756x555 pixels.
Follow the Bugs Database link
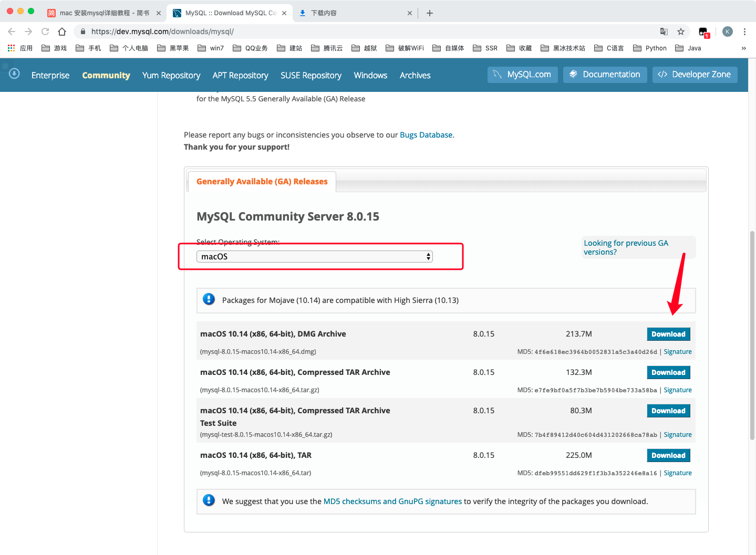(426, 135)
